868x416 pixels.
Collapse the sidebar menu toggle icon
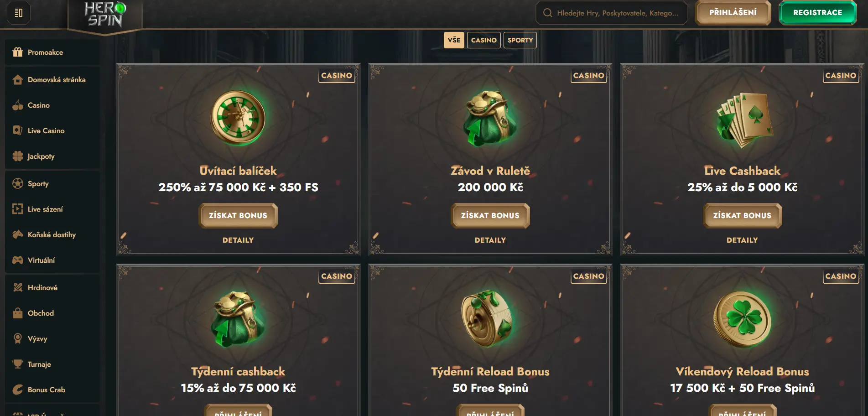(19, 13)
